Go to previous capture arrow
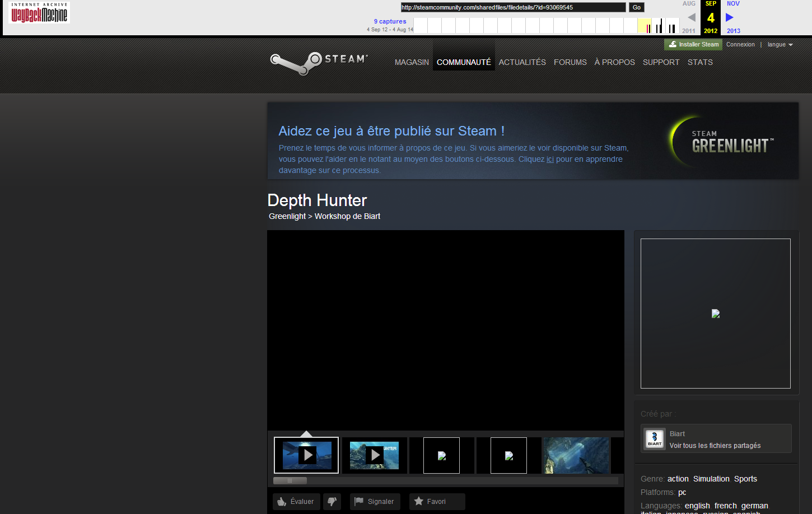The image size is (812, 514). click(x=692, y=17)
